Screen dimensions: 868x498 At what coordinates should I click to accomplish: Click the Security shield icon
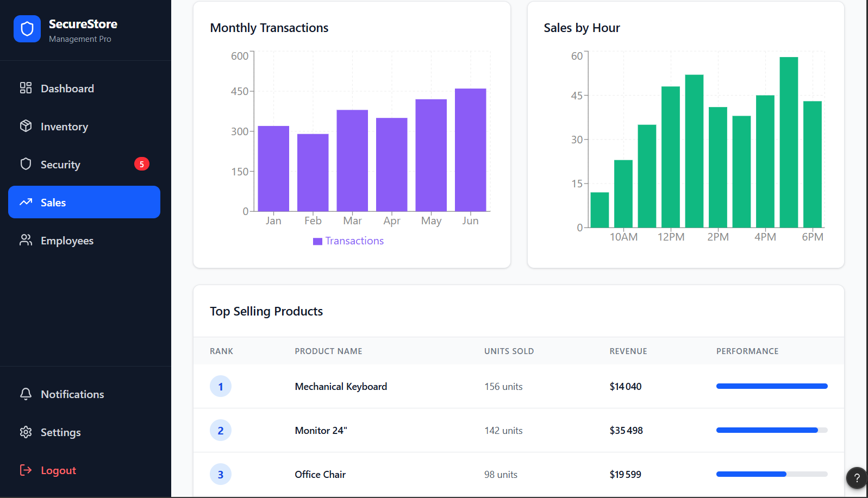coord(26,164)
